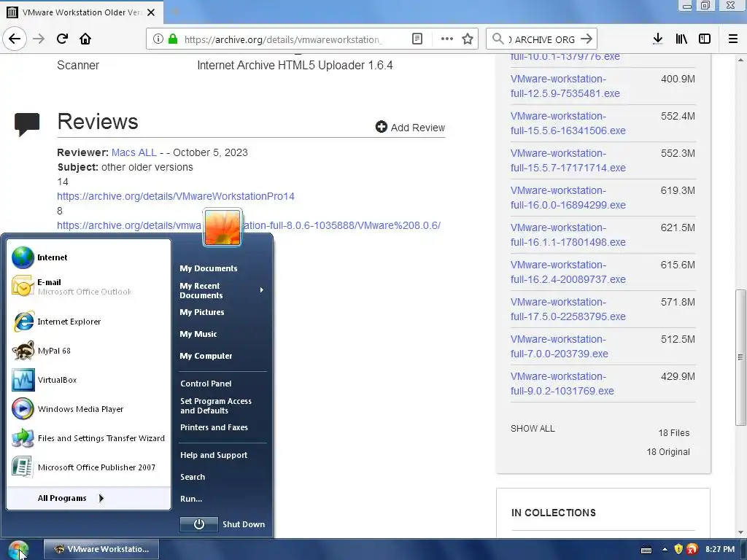The image size is (747, 560).
Task: Download VMware-workstation-full-16.0.0-16894299.exe
Action: click(568, 198)
